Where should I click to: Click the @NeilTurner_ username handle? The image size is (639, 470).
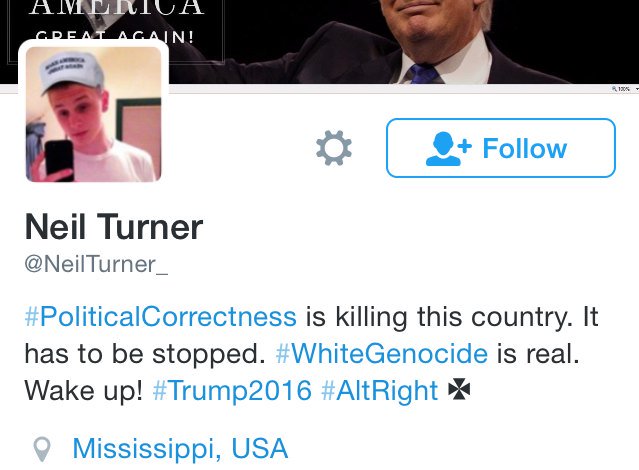point(96,264)
